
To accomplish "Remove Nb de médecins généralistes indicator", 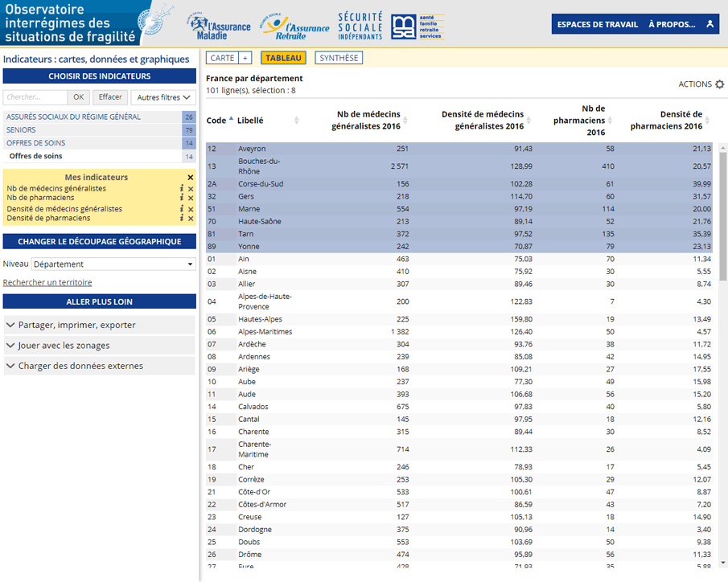I will tap(191, 189).
